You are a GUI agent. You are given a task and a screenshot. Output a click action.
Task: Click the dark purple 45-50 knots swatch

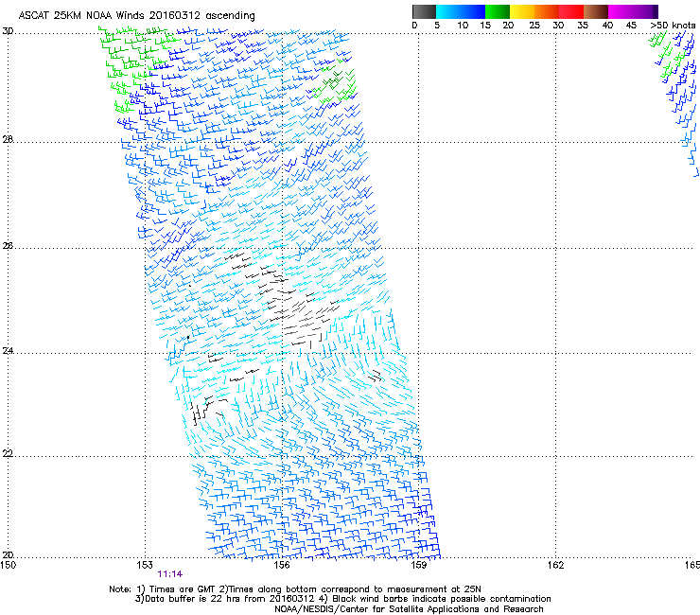coord(645,11)
